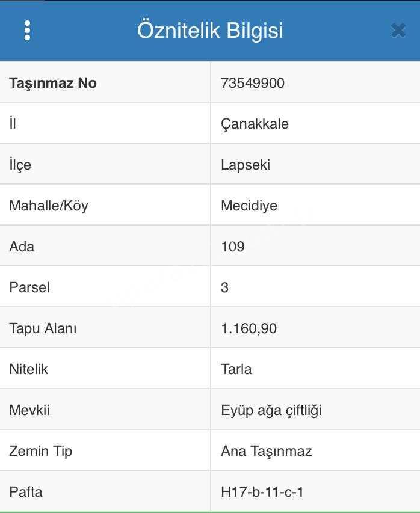420x513 pixels.
Task: Click the Nitelik value Tarla
Action: point(236,369)
